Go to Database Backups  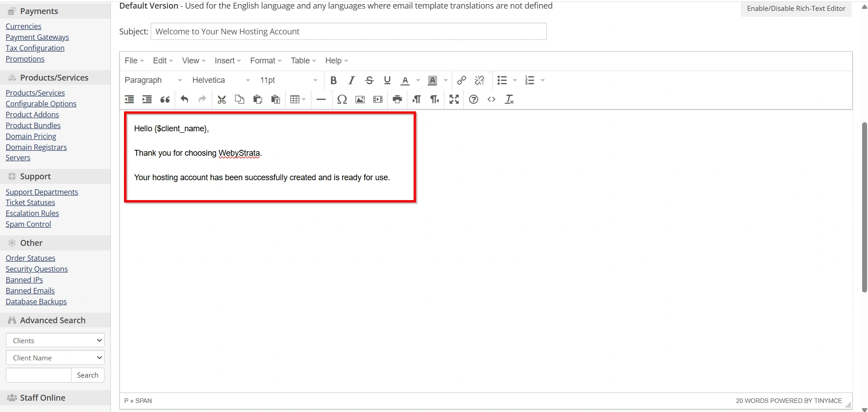(x=36, y=302)
